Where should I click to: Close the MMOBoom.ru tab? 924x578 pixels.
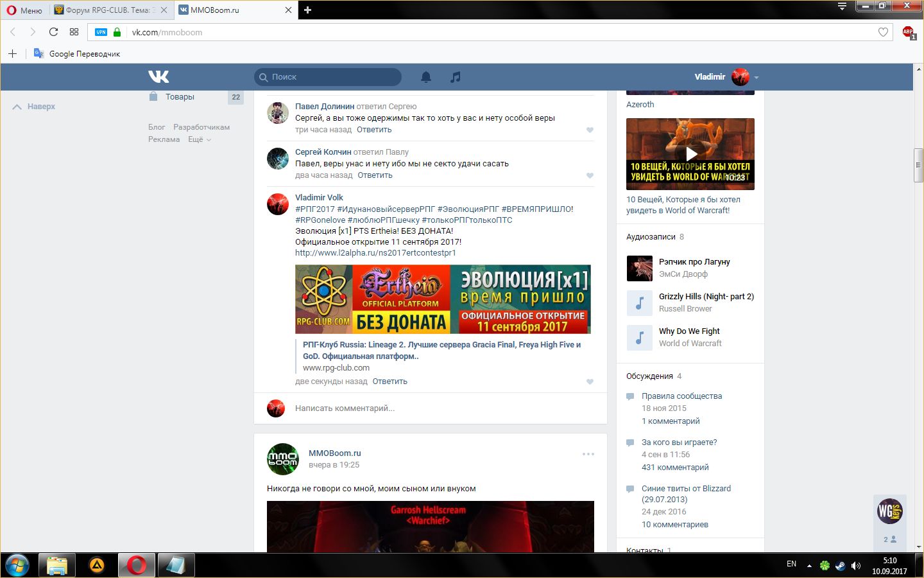[x=288, y=10]
